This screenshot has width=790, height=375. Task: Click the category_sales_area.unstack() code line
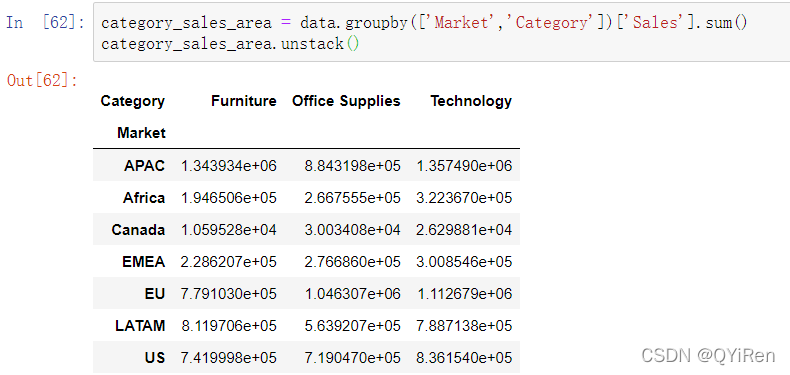[x=230, y=44]
